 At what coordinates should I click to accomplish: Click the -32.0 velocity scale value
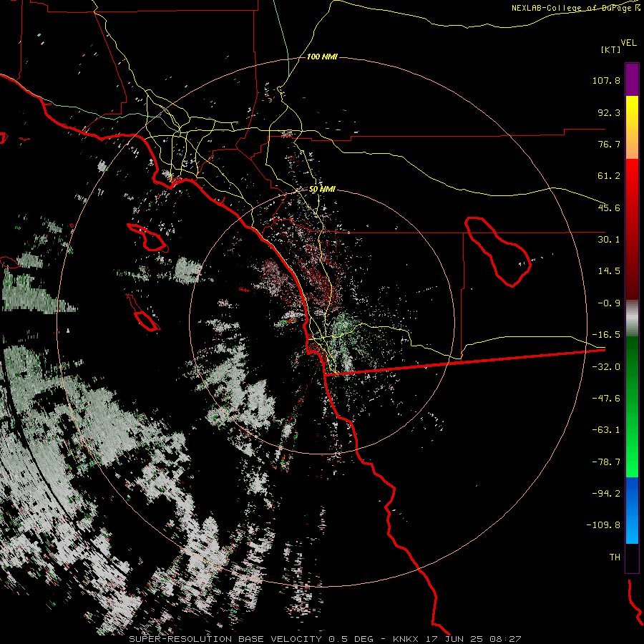click(606, 367)
